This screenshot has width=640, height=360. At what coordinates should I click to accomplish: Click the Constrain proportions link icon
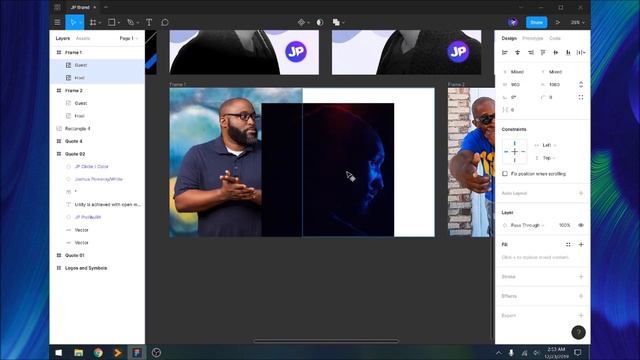point(581,84)
